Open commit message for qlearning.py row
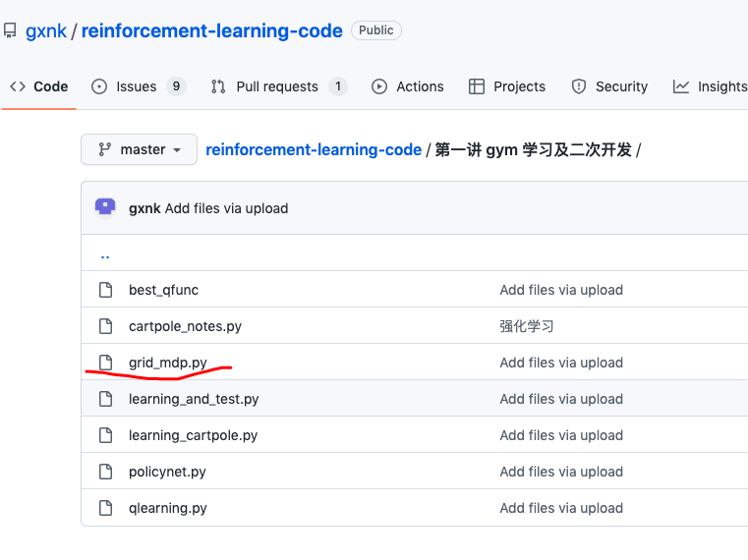 tap(561, 508)
